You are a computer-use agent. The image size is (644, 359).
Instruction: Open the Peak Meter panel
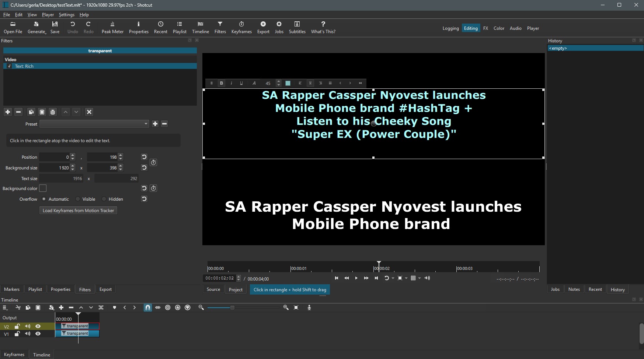coord(112,28)
